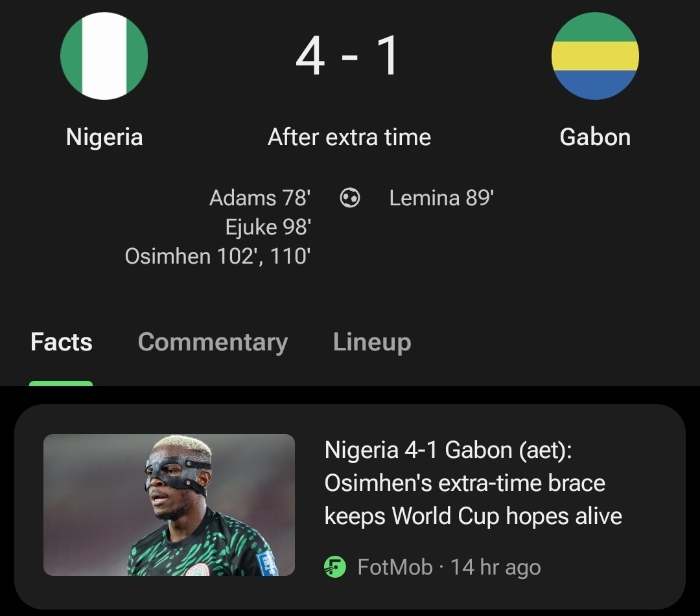This screenshot has width=700, height=616.
Task: Tap the Gabon flag icon
Action: click(595, 56)
